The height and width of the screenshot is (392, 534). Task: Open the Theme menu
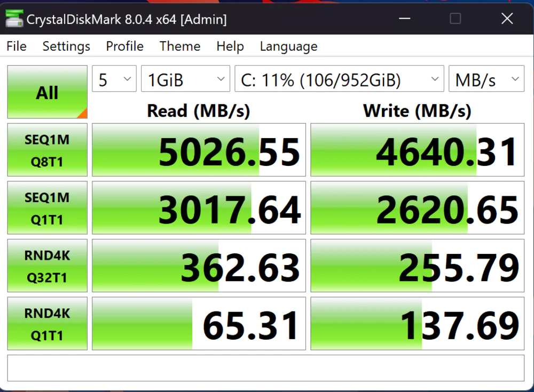[180, 46]
